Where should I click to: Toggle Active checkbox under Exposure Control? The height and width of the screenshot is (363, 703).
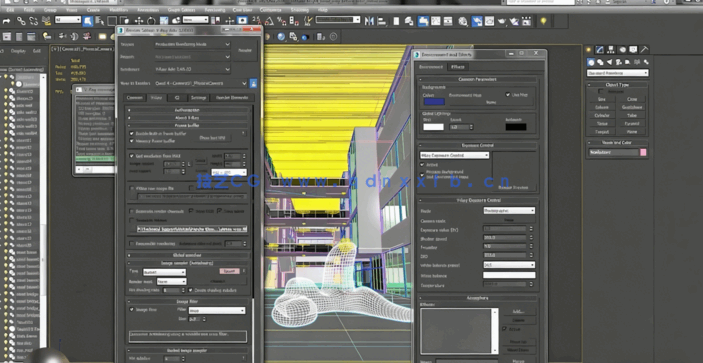422,165
